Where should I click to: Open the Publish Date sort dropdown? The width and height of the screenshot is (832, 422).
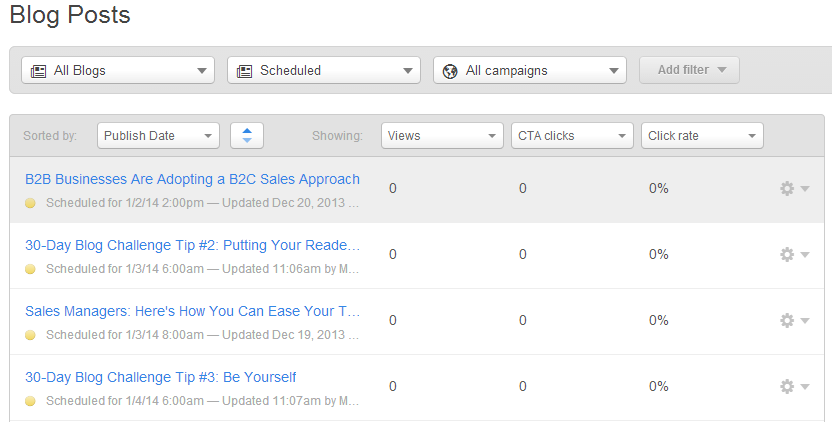pyautogui.click(x=158, y=136)
